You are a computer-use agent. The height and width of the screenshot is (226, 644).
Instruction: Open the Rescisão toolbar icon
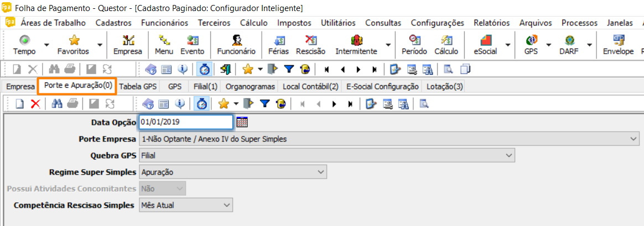pos(310,45)
